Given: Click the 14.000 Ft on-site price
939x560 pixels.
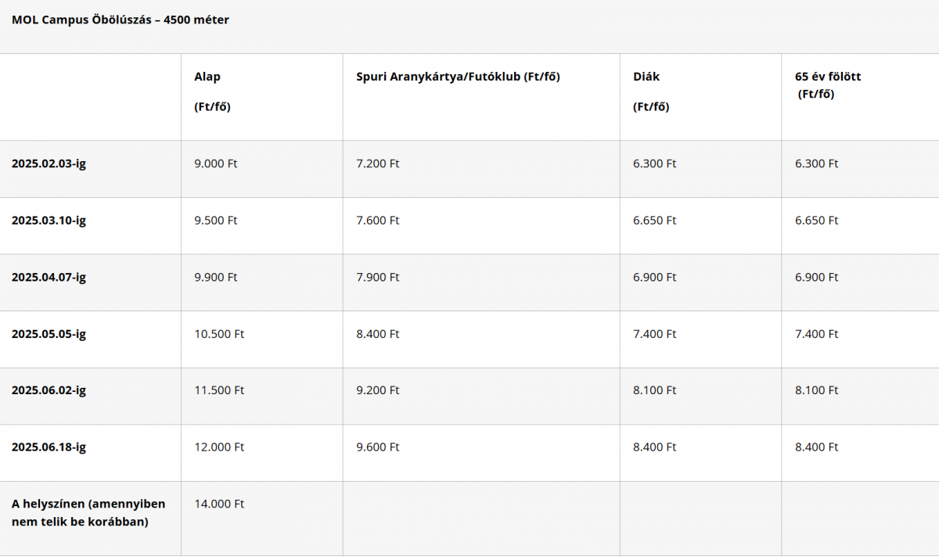Looking at the screenshot, I should [219, 504].
